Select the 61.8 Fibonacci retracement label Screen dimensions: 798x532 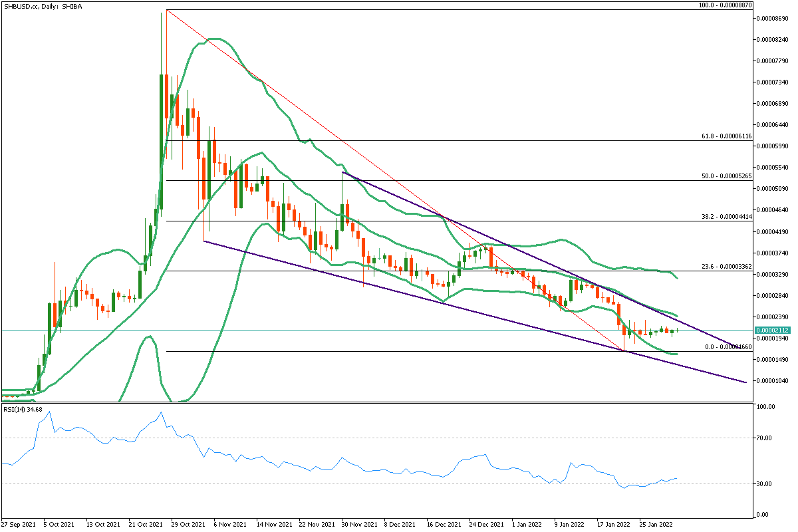726,136
